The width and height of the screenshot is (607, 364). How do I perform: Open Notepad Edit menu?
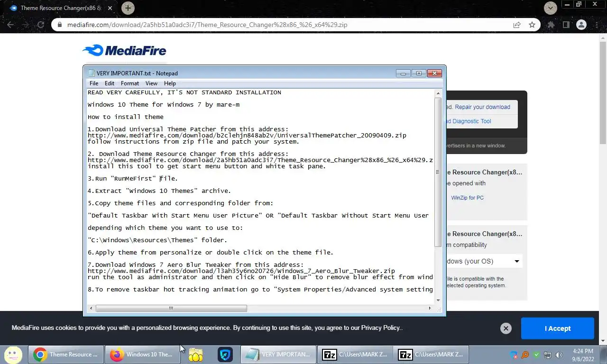point(110,83)
